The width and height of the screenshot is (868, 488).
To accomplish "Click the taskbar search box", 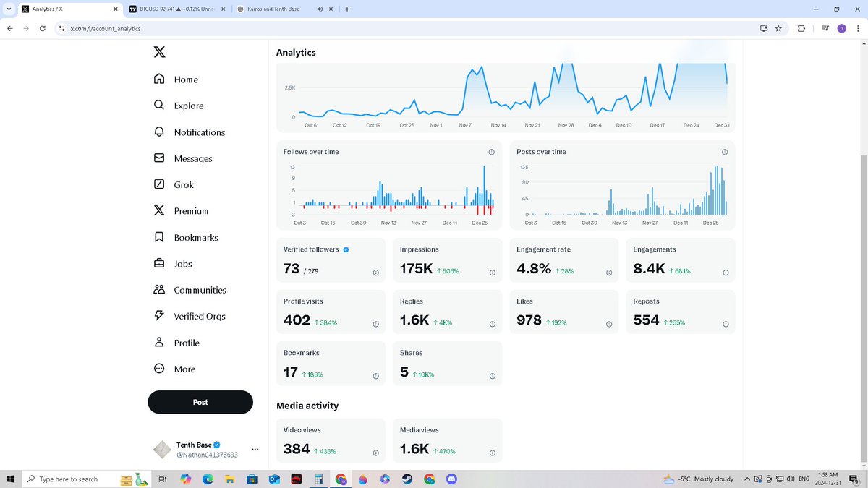I will pyautogui.click(x=85, y=479).
